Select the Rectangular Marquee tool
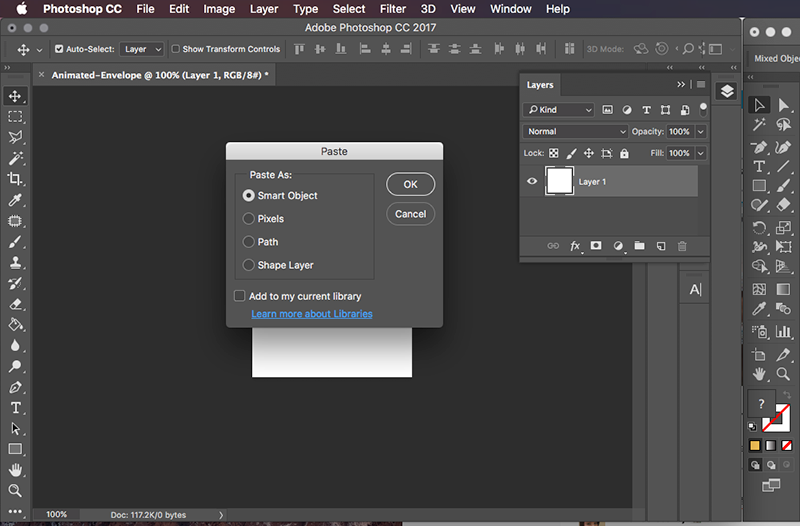The width and height of the screenshot is (800, 526). 15,117
